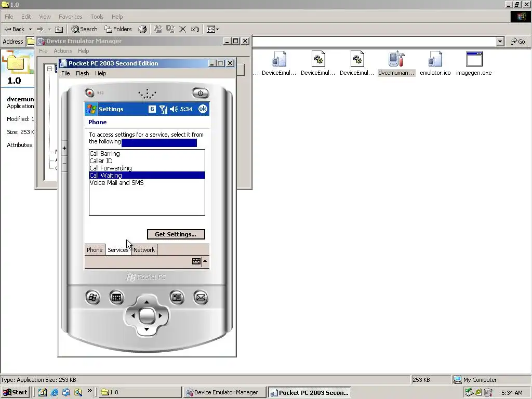Click the D-pad right arrow
Screen dimensions: 532x399
[x=160, y=315]
